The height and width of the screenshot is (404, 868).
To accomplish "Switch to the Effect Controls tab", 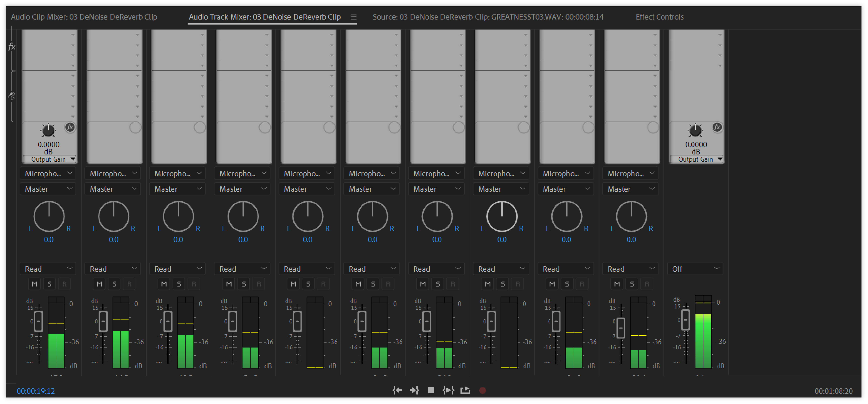I will tap(659, 17).
